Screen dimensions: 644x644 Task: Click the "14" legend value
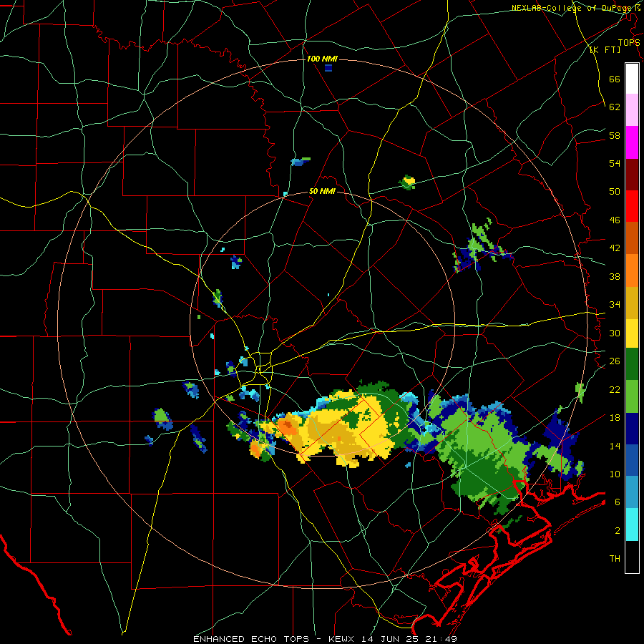[x=615, y=446]
